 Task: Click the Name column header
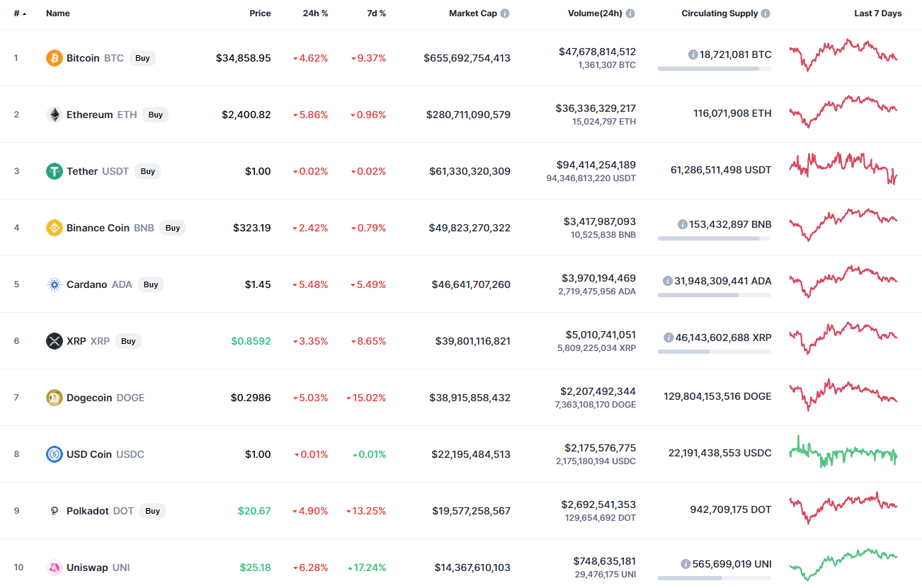[58, 13]
